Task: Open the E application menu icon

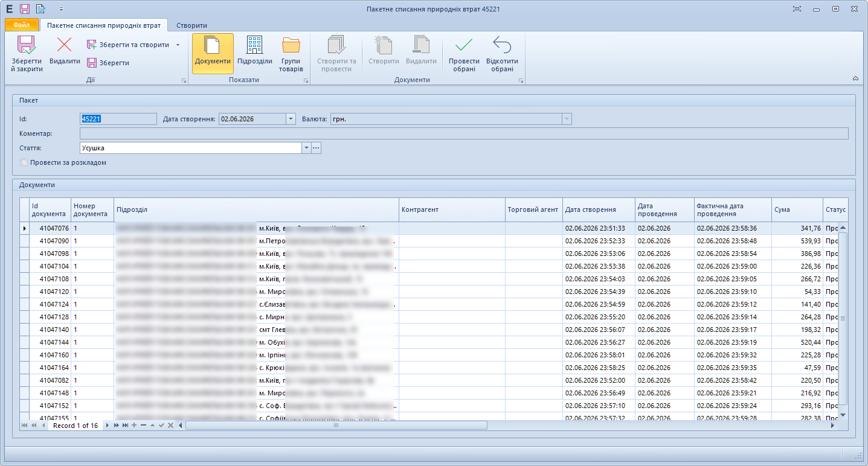Action: (x=9, y=9)
